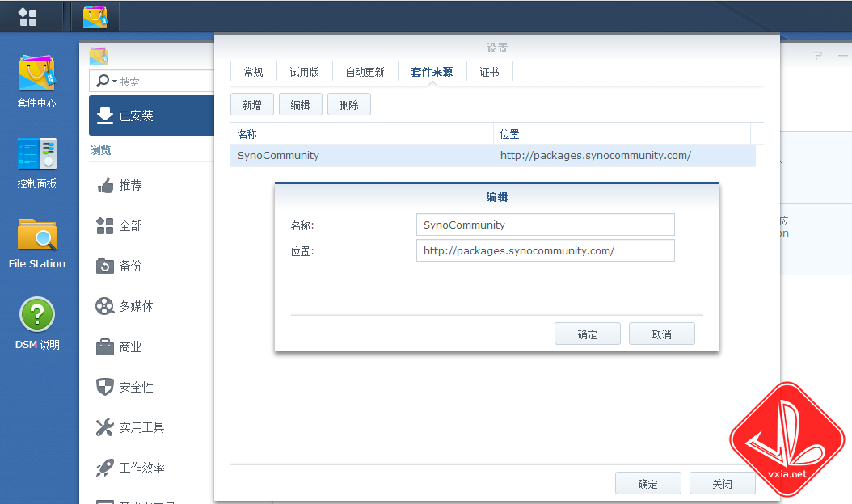This screenshot has height=504, width=852.
Task: Launch File Station from the desktop
Action: pos(37,243)
